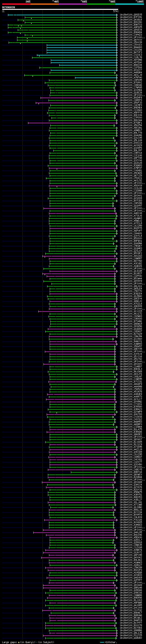The width and height of the screenshot is (146, 644).
Task: Open hit UniRef100_B9R7X3
Action: 131,25
